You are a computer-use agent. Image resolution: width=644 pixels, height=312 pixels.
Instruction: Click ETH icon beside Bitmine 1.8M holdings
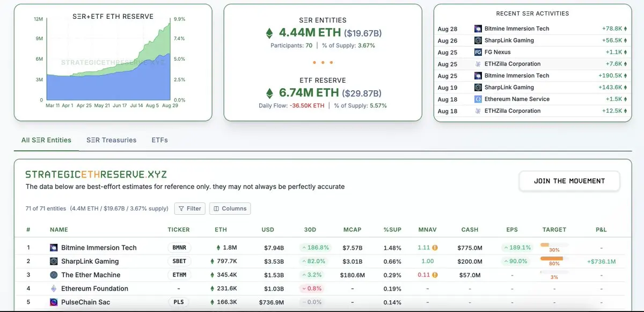(218, 248)
